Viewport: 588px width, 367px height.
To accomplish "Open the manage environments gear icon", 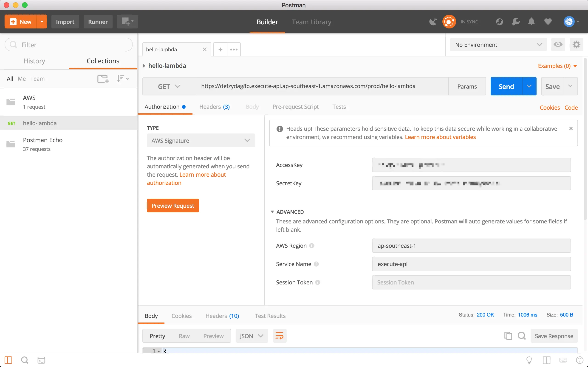I will point(576,45).
